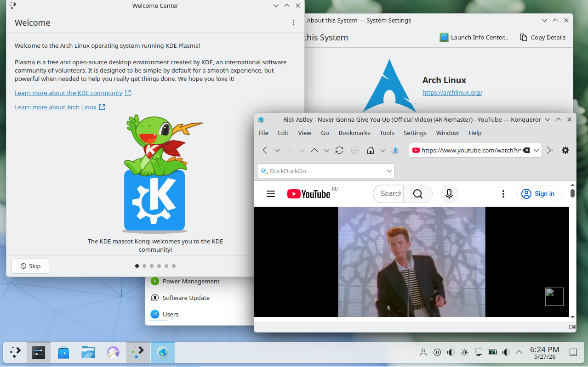Image resolution: width=588 pixels, height=367 pixels.
Task: Open the YouTube three-dot settings menu
Action: [503, 194]
